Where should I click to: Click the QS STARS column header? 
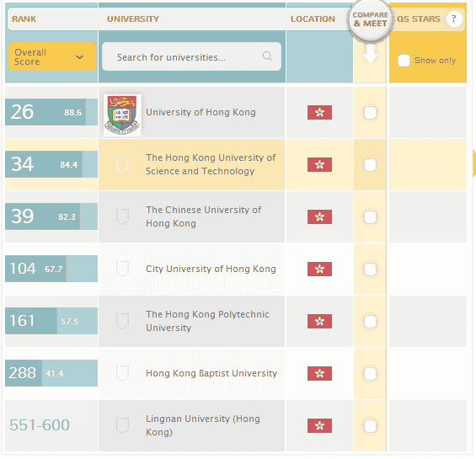pos(419,19)
